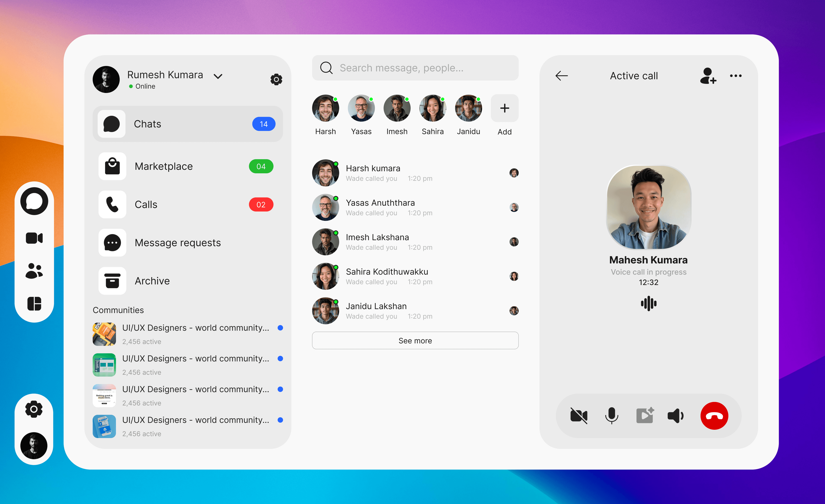Select Harsh in the contacts row
The width and height of the screenshot is (825, 504).
[325, 115]
